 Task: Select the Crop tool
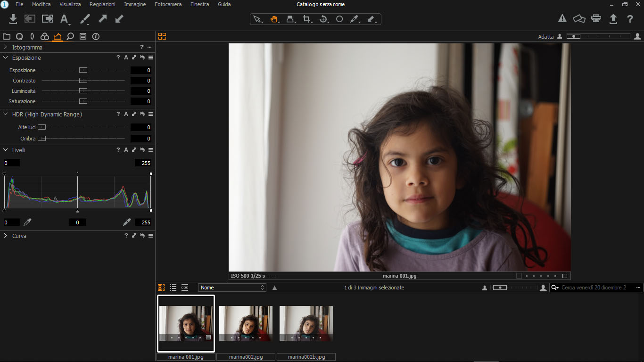point(307,19)
